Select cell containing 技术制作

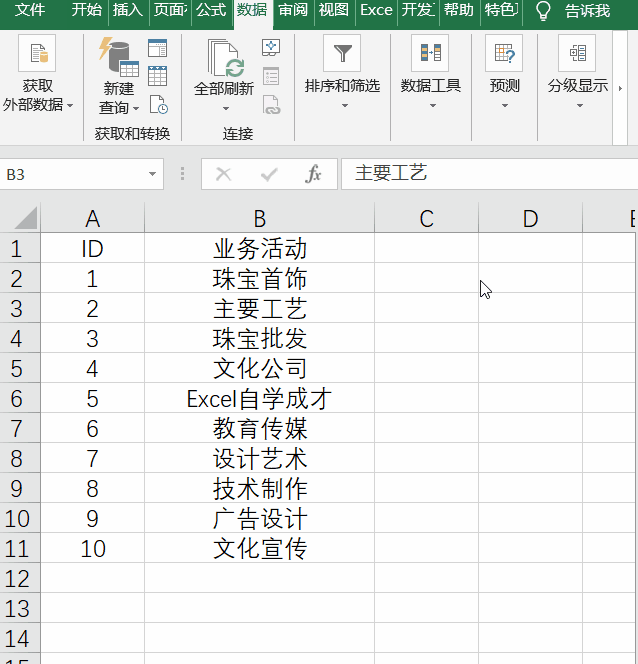point(260,488)
